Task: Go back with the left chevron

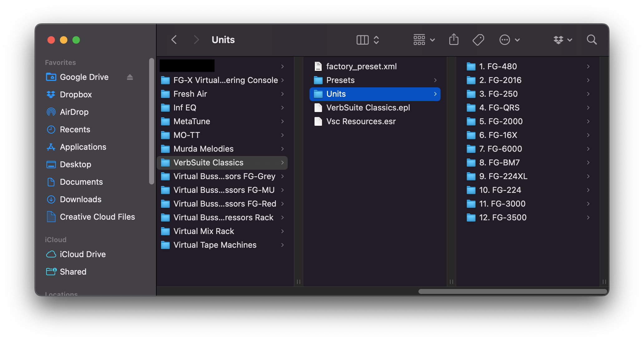Action: click(x=174, y=40)
